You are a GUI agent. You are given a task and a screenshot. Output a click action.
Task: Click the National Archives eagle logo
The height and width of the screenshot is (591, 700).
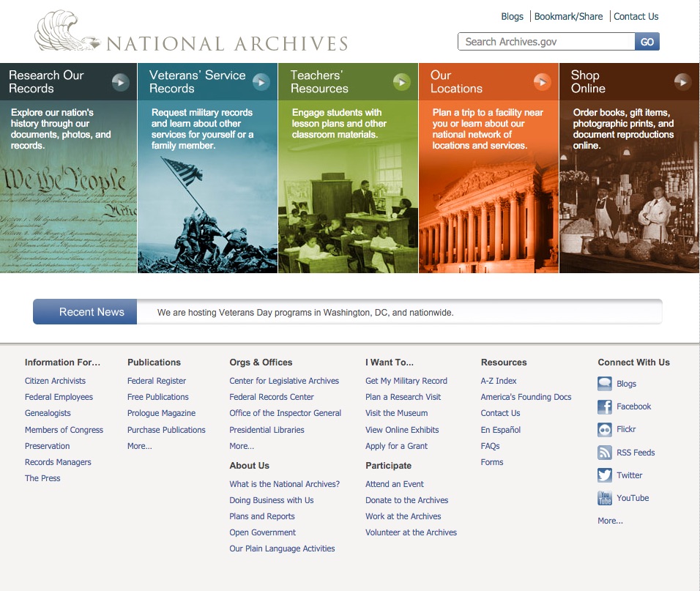tap(66, 32)
